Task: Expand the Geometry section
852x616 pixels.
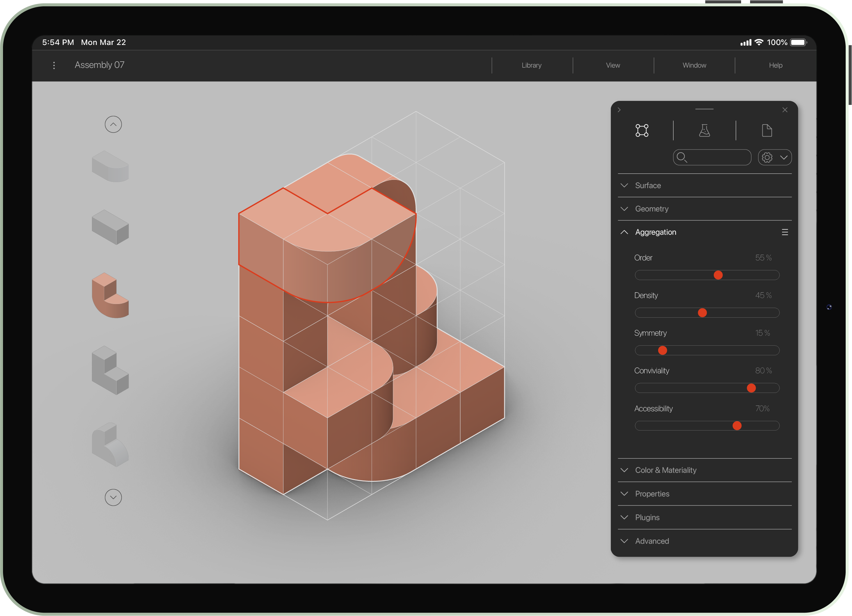Action: pyautogui.click(x=651, y=208)
